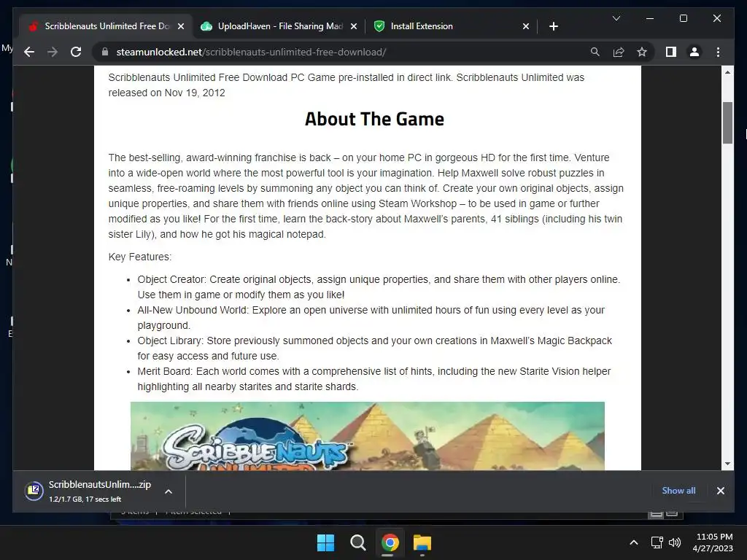This screenshot has height=560, width=747.
Task: Open the Chrome three-dot menu
Action: pos(718,52)
